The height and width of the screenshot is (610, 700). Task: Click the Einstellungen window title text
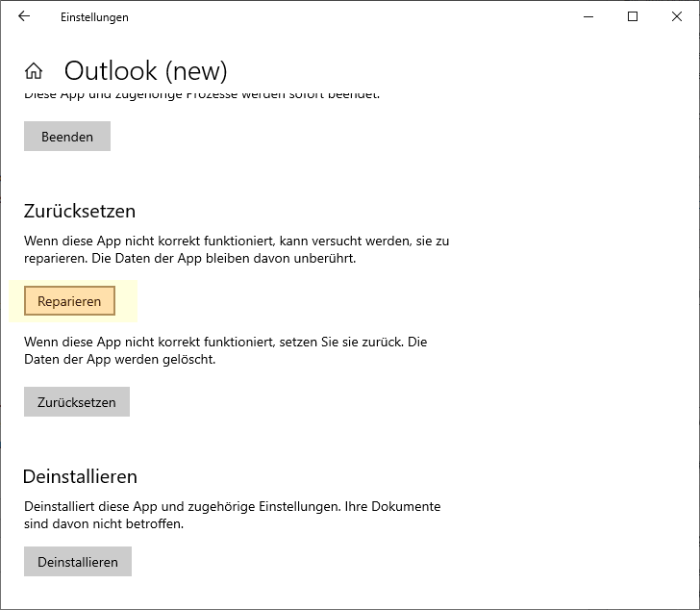click(94, 17)
